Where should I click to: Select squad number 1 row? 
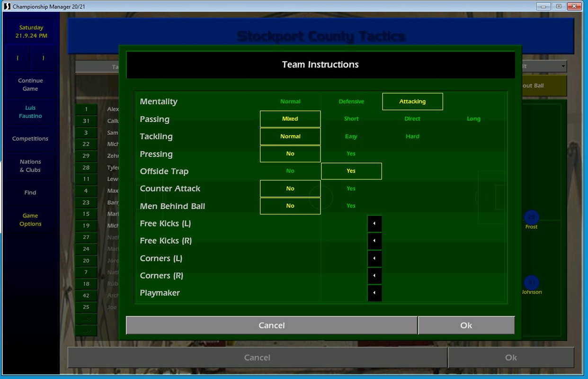point(86,109)
